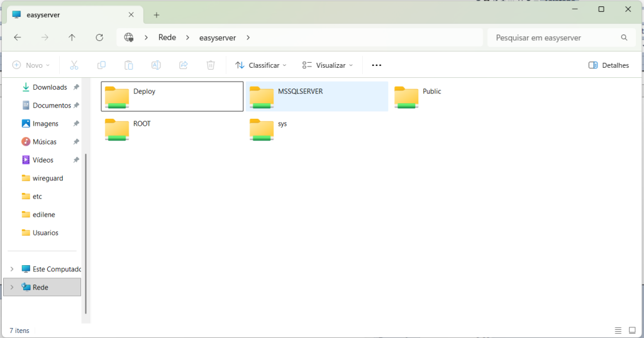The width and height of the screenshot is (644, 338).
Task: Click the Rename icon in toolbar
Action: click(x=156, y=65)
